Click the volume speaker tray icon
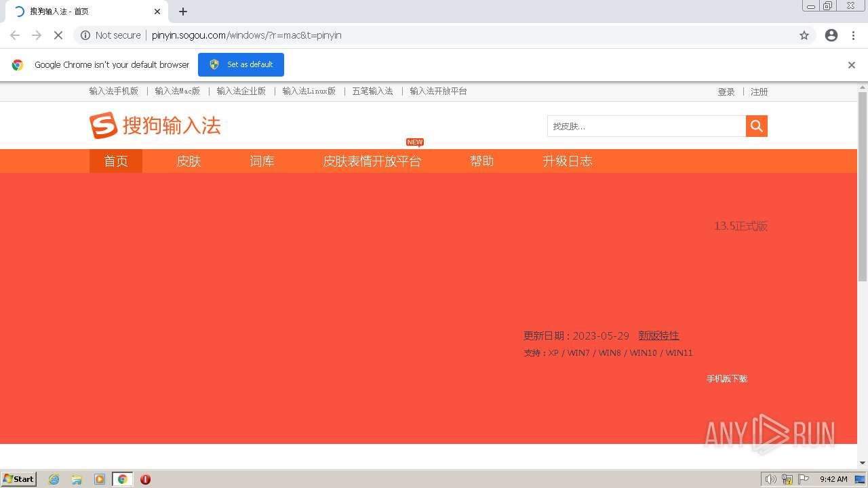The image size is (868, 488). tap(770, 479)
